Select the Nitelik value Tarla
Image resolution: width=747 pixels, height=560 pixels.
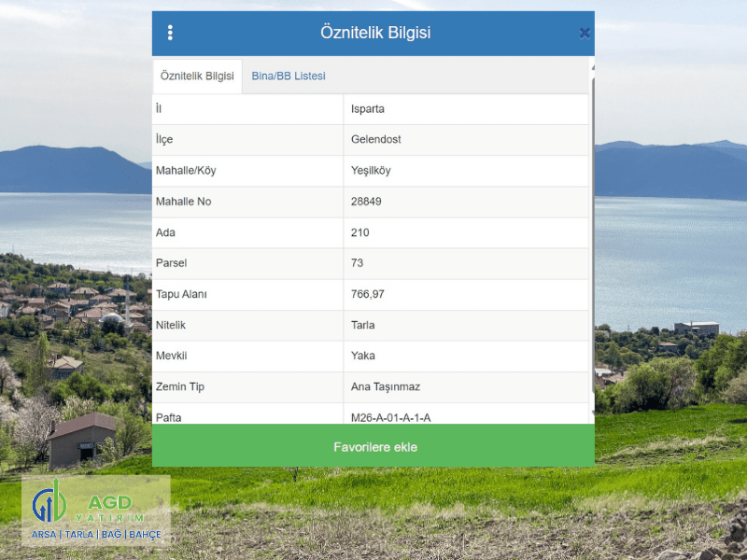click(363, 325)
